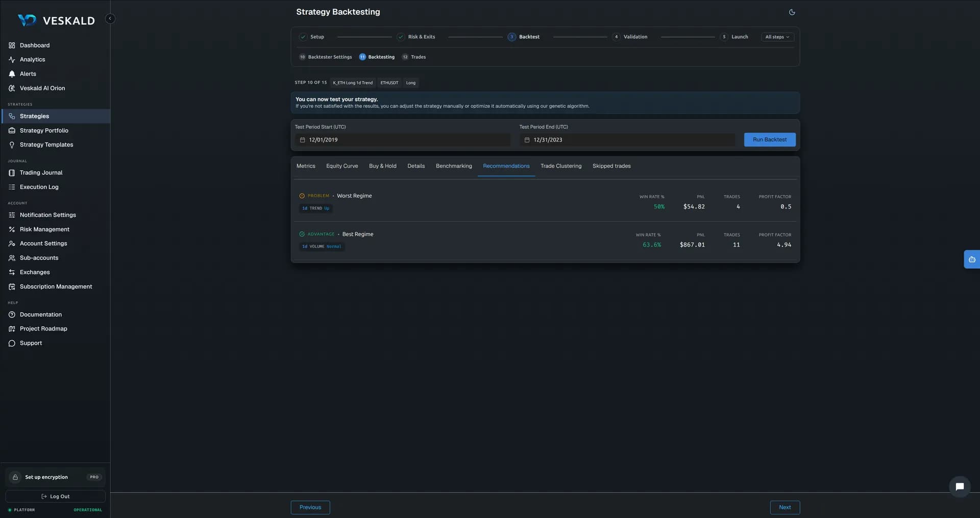Jump to the Launch wizard step
Screen dimensions: 980x518
pyautogui.click(x=734, y=37)
